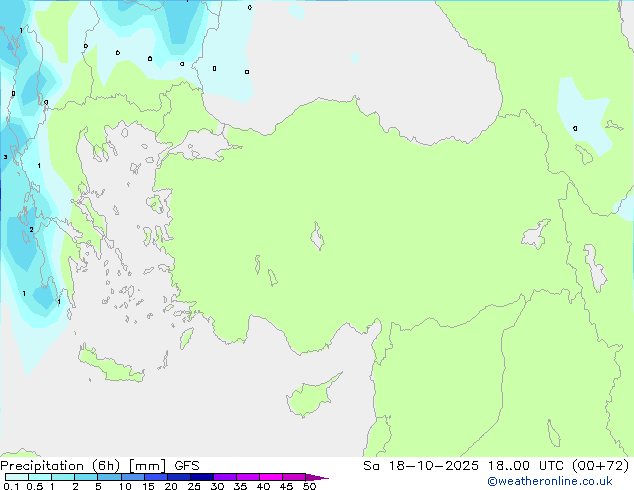Click the 40–45 mm magenta legend swatch
This screenshot has width=634, height=490.
pyautogui.click(x=271, y=477)
